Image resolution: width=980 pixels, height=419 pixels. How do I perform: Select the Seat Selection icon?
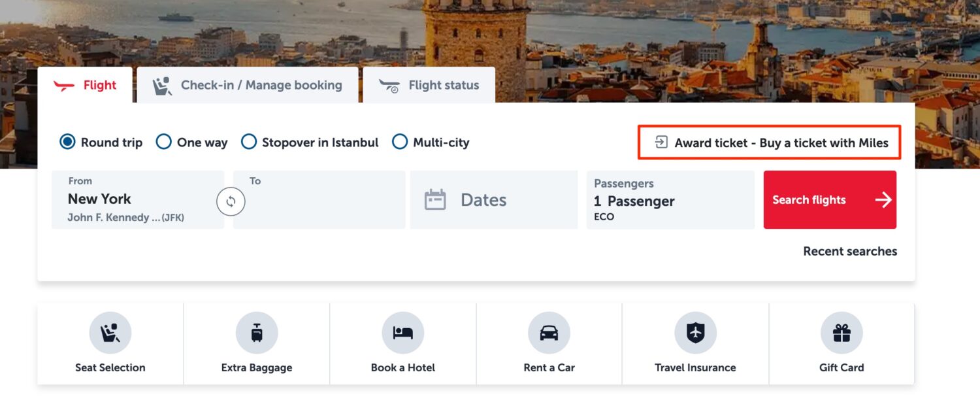[x=110, y=332]
